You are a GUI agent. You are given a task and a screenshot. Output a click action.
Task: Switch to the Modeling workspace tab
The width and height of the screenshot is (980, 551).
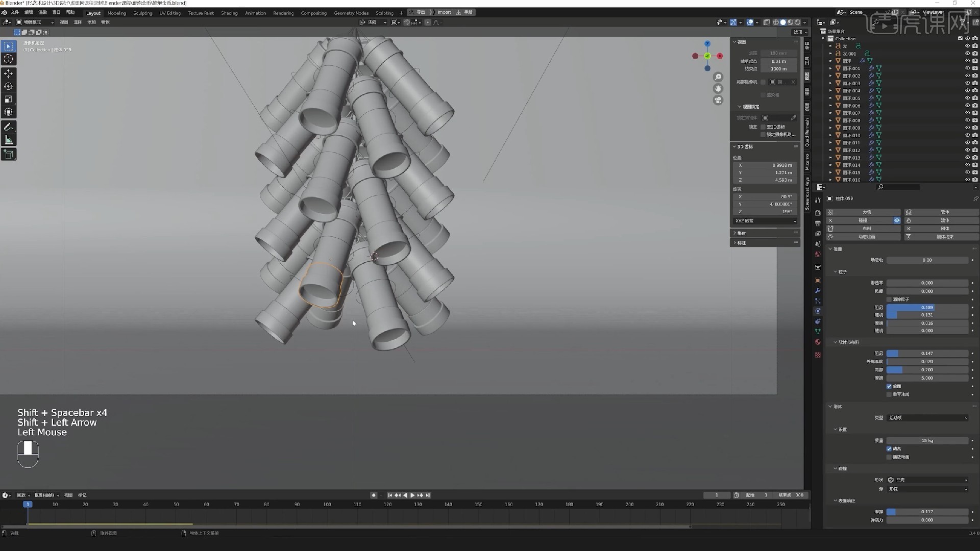coord(117,13)
